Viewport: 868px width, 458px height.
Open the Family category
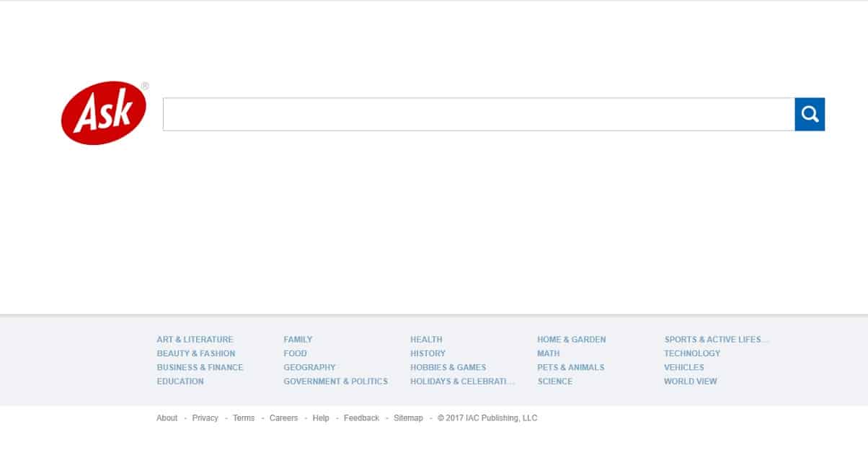pos(298,340)
